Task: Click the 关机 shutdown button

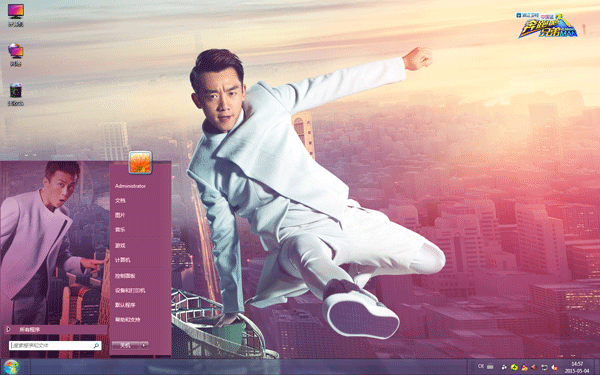Action: 126,345
